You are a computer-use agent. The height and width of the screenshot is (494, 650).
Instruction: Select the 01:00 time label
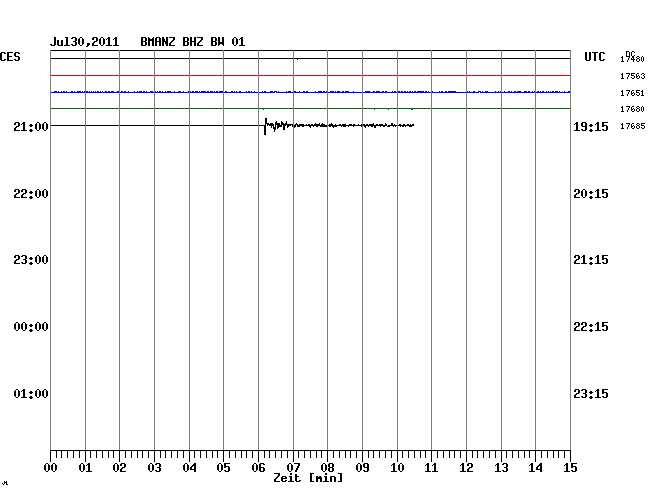point(31,393)
